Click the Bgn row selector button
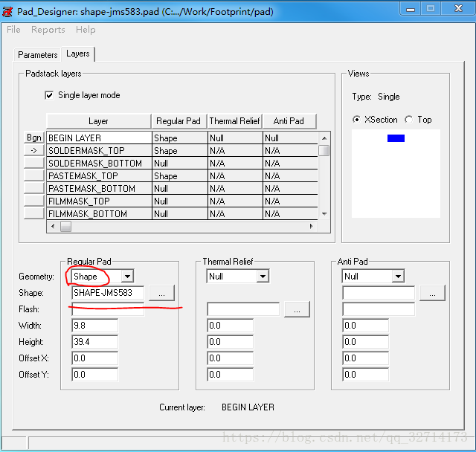476x452 pixels. coord(34,138)
